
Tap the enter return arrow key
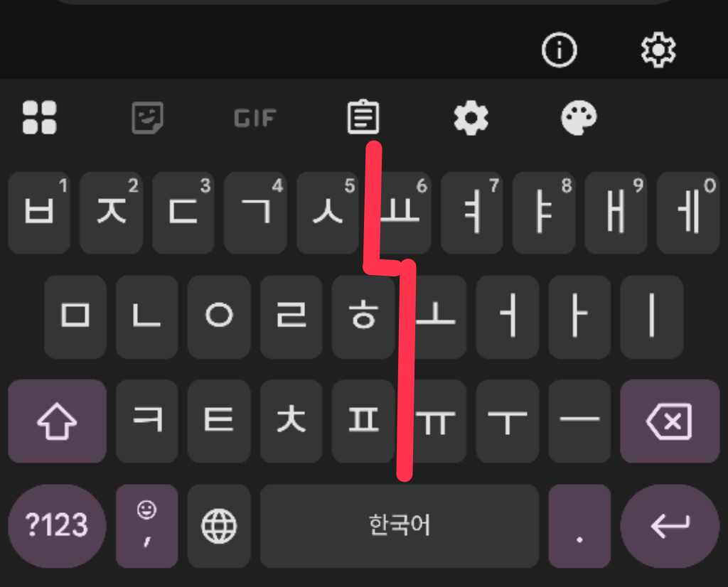click(670, 526)
